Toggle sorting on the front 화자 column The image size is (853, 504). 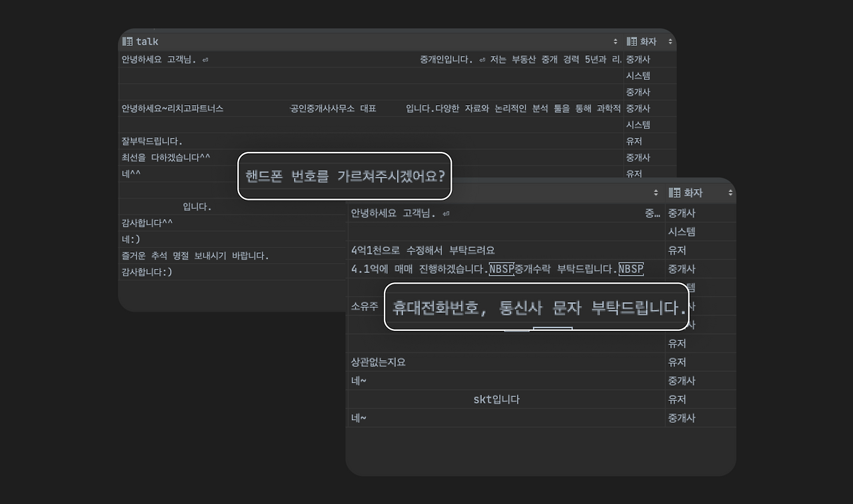click(670, 41)
